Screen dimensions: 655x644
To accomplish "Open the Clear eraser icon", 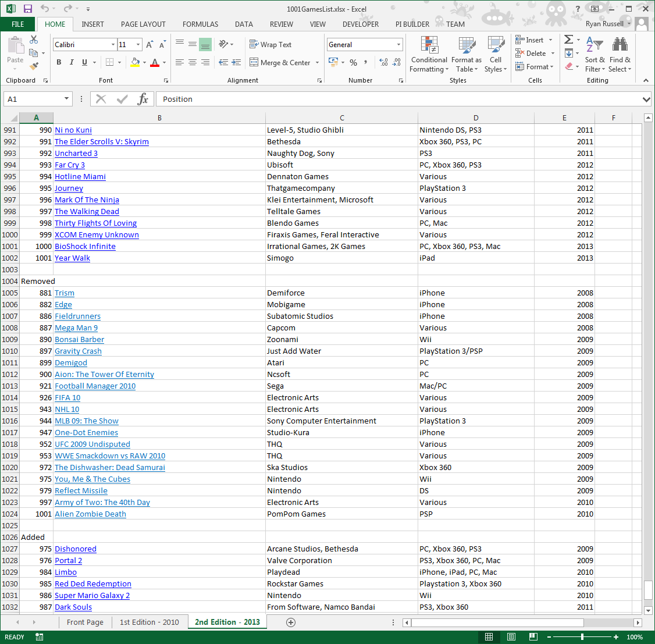I will (568, 66).
